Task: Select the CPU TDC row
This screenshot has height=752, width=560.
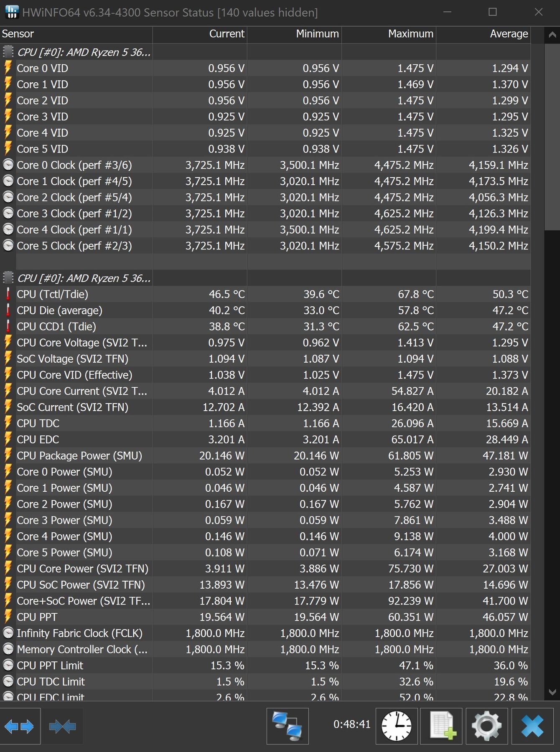Action: tap(265, 423)
